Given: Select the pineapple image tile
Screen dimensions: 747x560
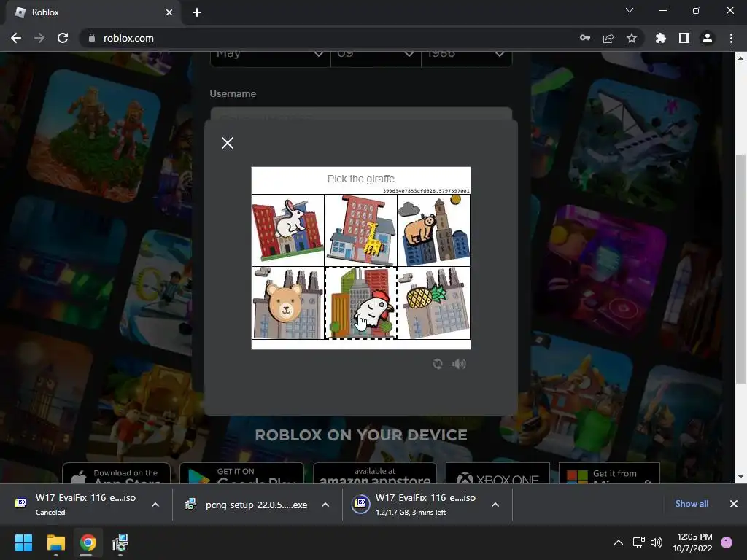Looking at the screenshot, I should (433, 303).
